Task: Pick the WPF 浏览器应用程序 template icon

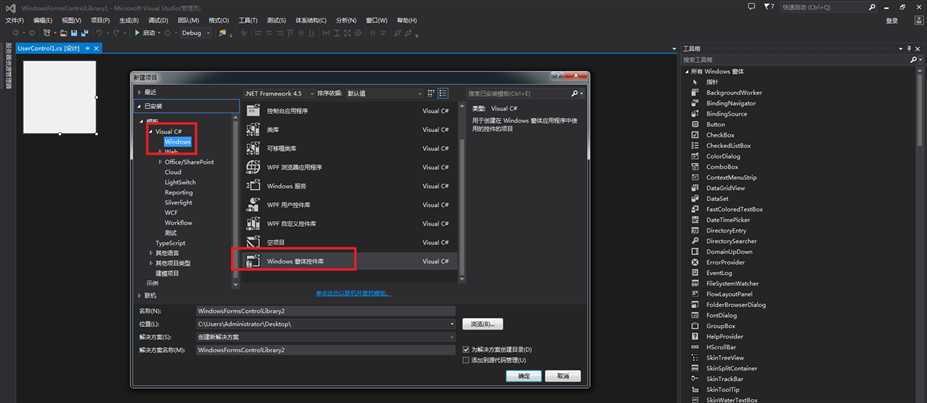Action: tap(253, 167)
